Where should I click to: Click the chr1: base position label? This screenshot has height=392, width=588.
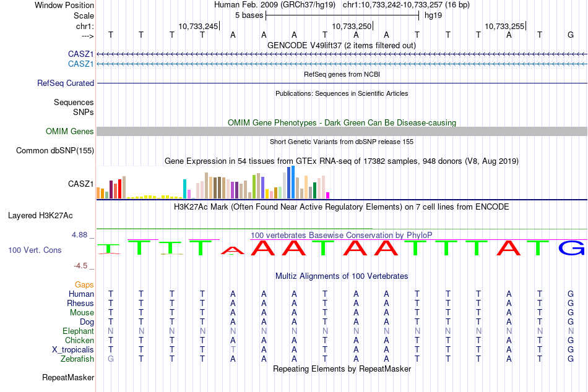tap(85, 26)
